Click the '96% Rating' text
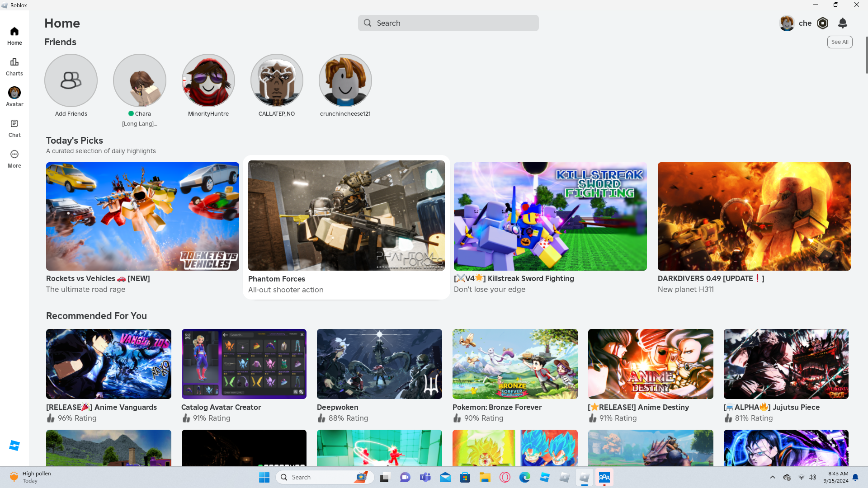Image resolution: width=868 pixels, height=488 pixels. click(x=77, y=418)
